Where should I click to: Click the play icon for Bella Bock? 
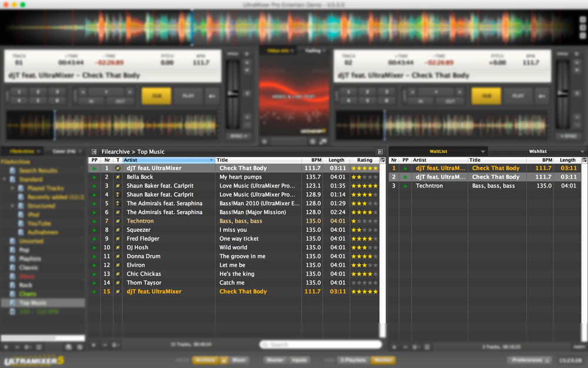point(94,177)
